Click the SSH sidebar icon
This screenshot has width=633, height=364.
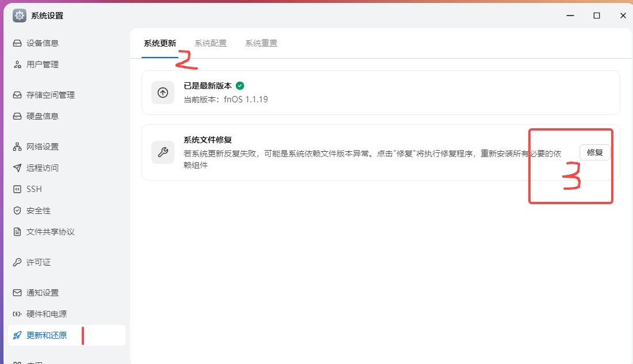(17, 189)
